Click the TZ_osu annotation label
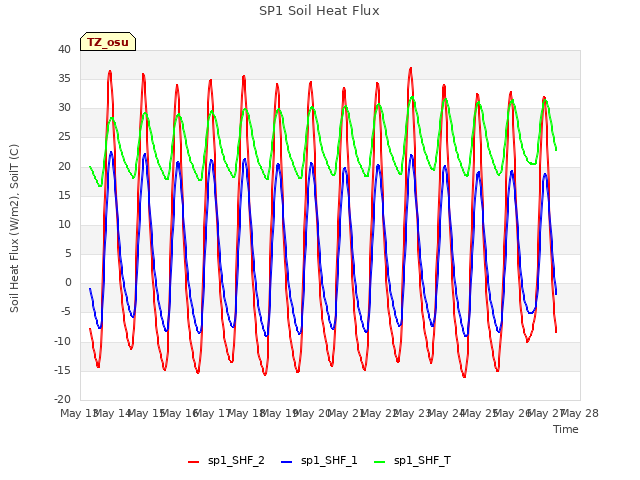Screen dimensions: 640x480 tap(108, 42)
